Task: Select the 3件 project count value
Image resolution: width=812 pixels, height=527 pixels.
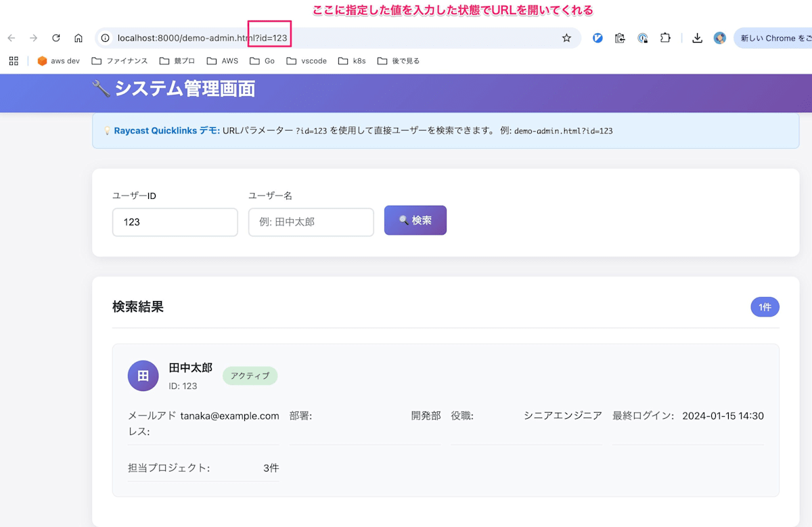Action: pos(271,468)
